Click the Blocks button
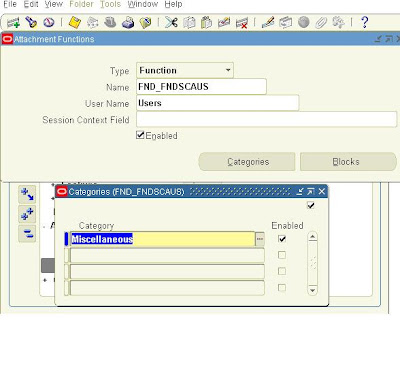This screenshot has height=369, width=400. point(348,162)
